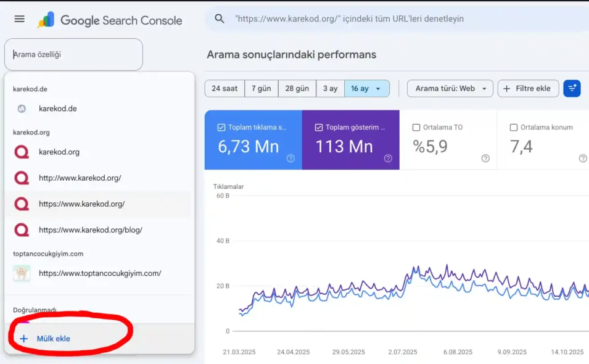Click the %5,9 average CTR value
589x364 pixels.
tap(430, 146)
